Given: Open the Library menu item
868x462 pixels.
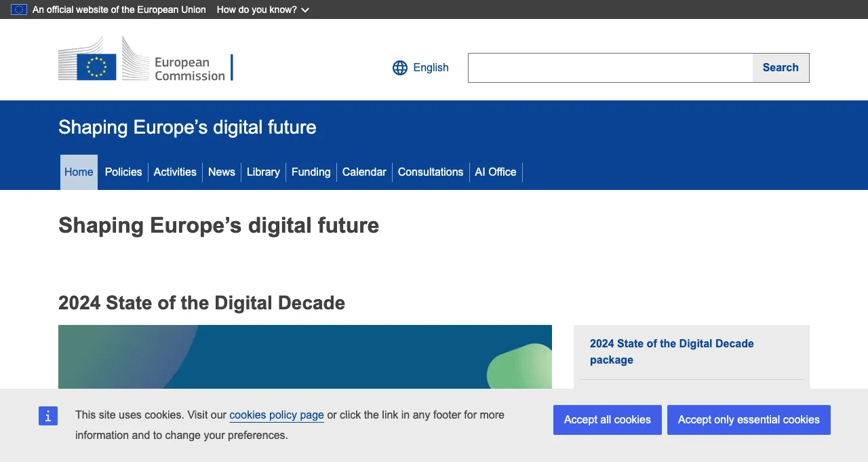Looking at the screenshot, I should pyautogui.click(x=263, y=172).
